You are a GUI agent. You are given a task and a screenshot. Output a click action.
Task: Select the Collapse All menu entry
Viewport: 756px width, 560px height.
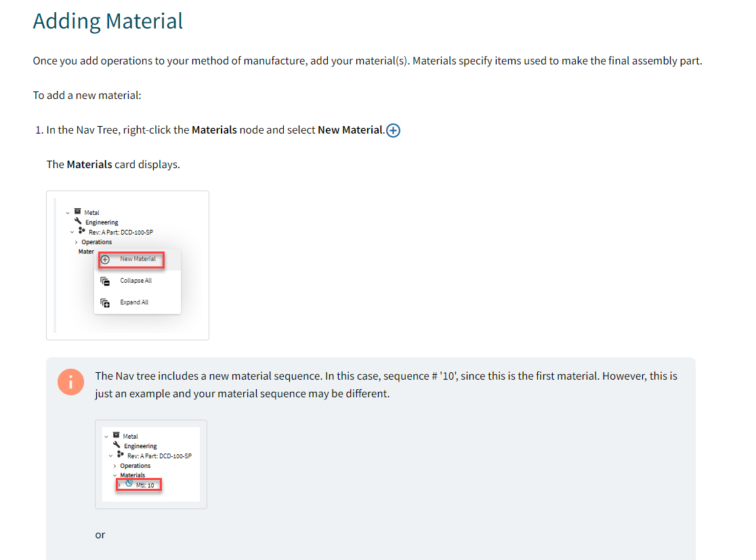click(x=135, y=281)
